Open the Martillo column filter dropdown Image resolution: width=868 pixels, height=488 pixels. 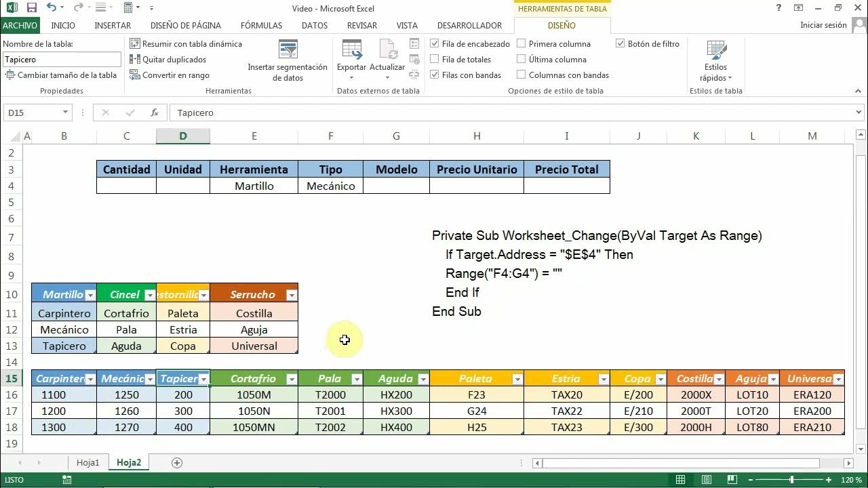tap(90, 295)
